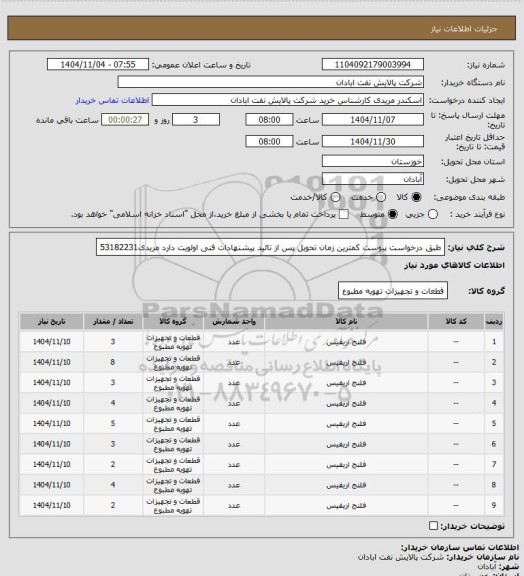The image size is (524, 576).
Task: Click the announcement date field 1404/11/04 - 07:55
Action: pos(98,64)
